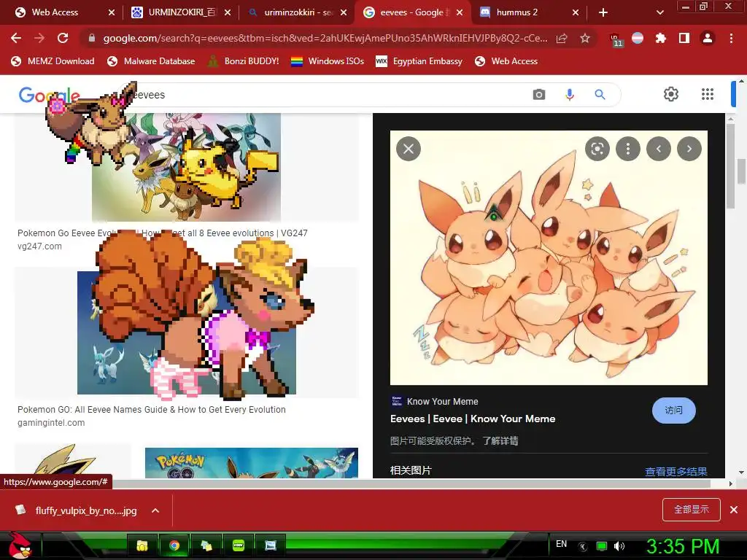The width and height of the screenshot is (747, 560).
Task: Open the Google apps grid
Action: (x=708, y=94)
